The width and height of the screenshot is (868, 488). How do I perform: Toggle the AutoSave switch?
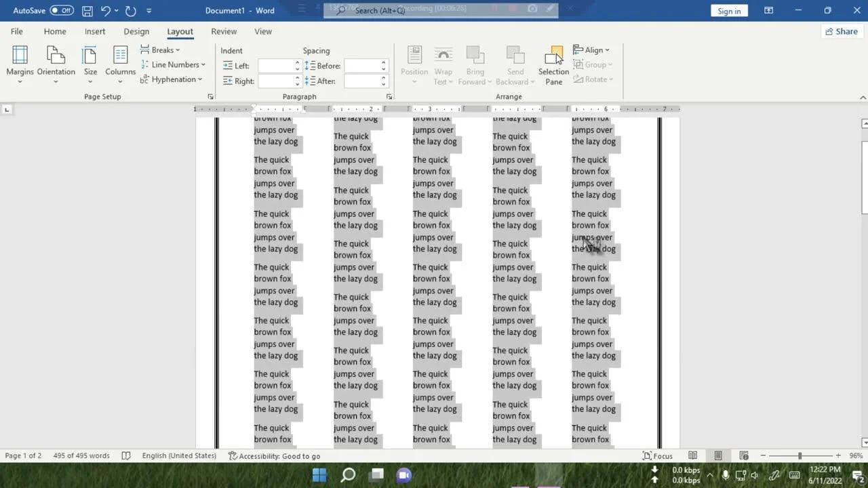62,11
